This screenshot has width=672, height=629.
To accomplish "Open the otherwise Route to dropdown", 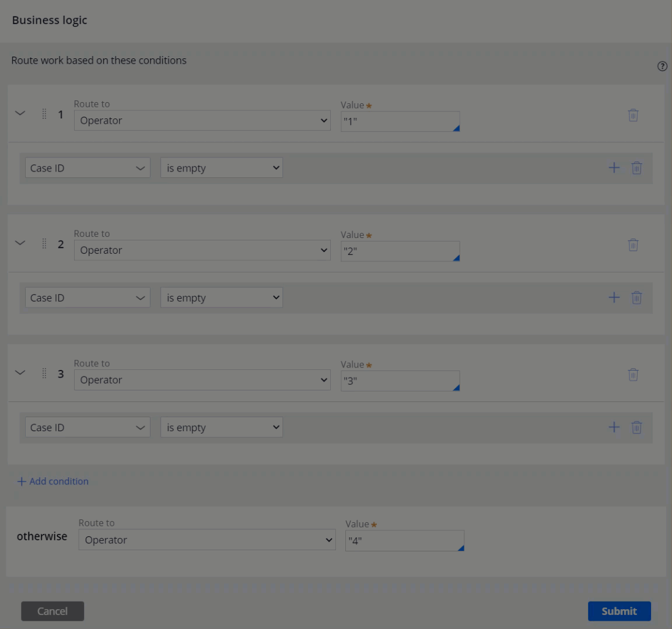I will click(x=206, y=540).
